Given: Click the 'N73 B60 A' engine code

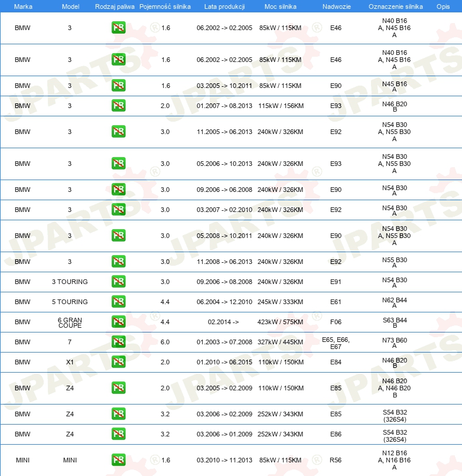Looking at the screenshot, I should coord(395,343).
